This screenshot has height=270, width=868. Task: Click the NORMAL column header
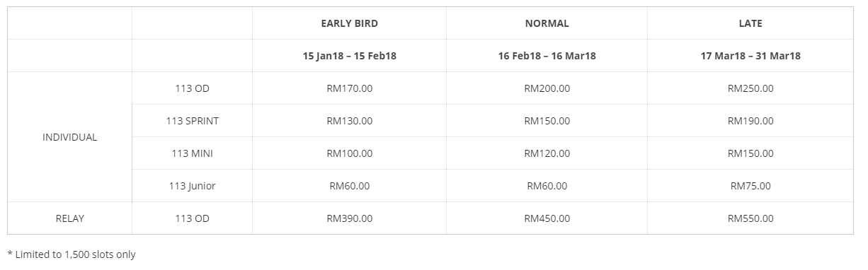[547, 23]
